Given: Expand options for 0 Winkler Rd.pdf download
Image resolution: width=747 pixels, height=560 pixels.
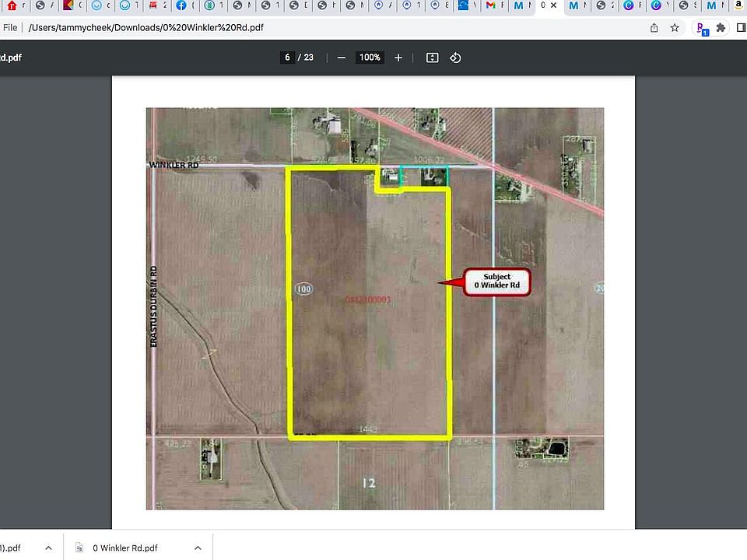Looking at the screenshot, I should coord(198,548).
